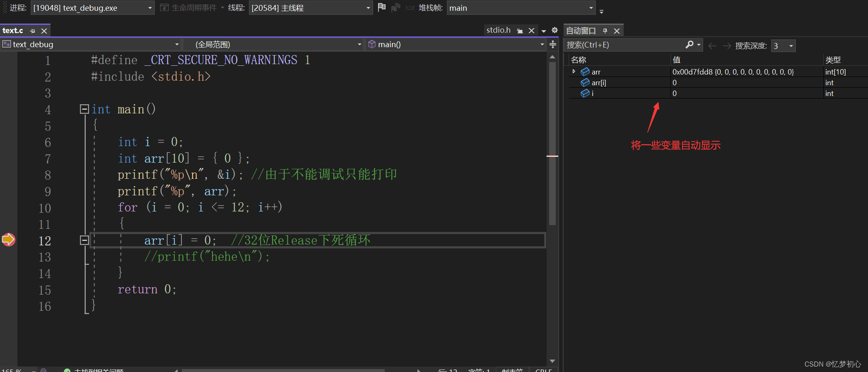This screenshot has width=868, height=372.
Task: Click the search magnifier icon in Autos window
Action: (x=690, y=45)
